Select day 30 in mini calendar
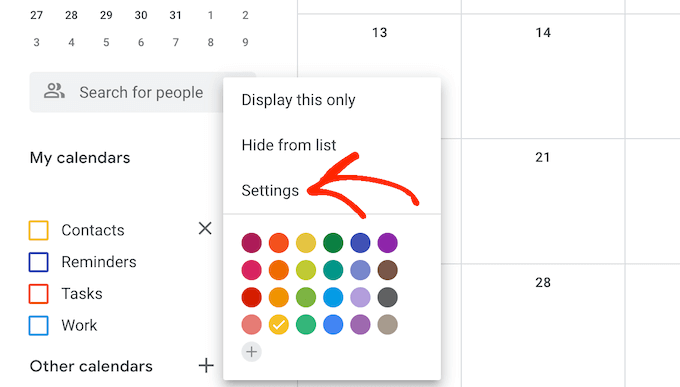The image size is (680, 387). coord(141,15)
